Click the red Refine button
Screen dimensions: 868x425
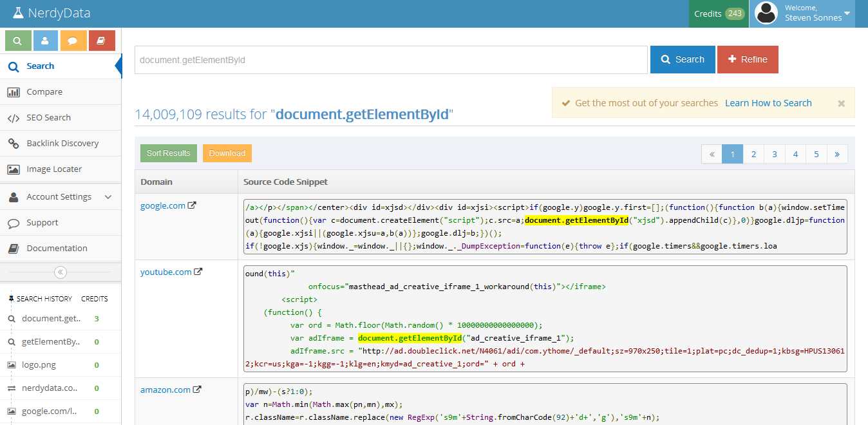point(748,59)
